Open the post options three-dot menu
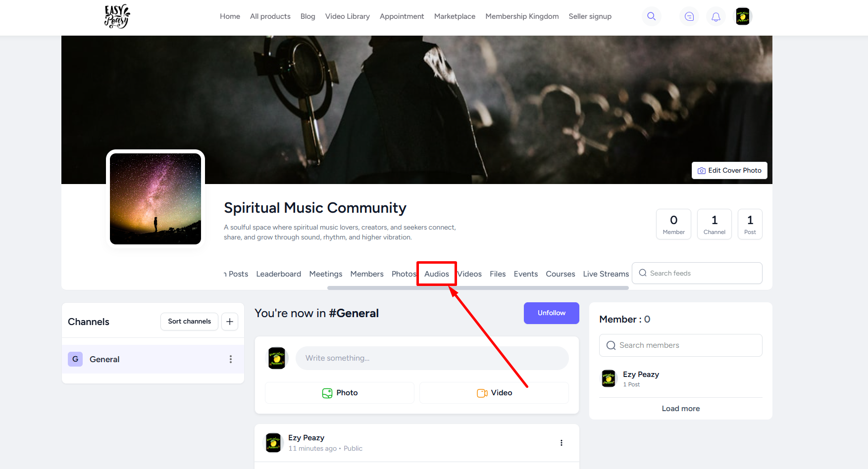Image resolution: width=868 pixels, height=469 pixels. (561, 443)
